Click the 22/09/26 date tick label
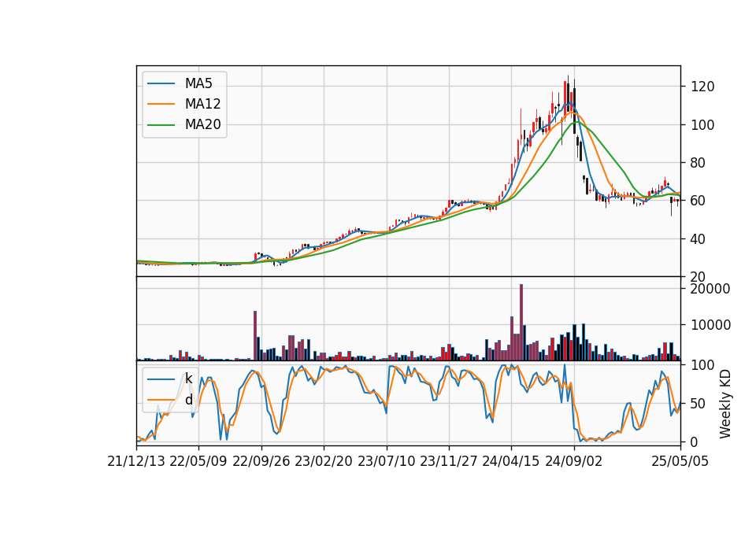Image resolution: width=756 pixels, height=543 pixels. [x=261, y=461]
